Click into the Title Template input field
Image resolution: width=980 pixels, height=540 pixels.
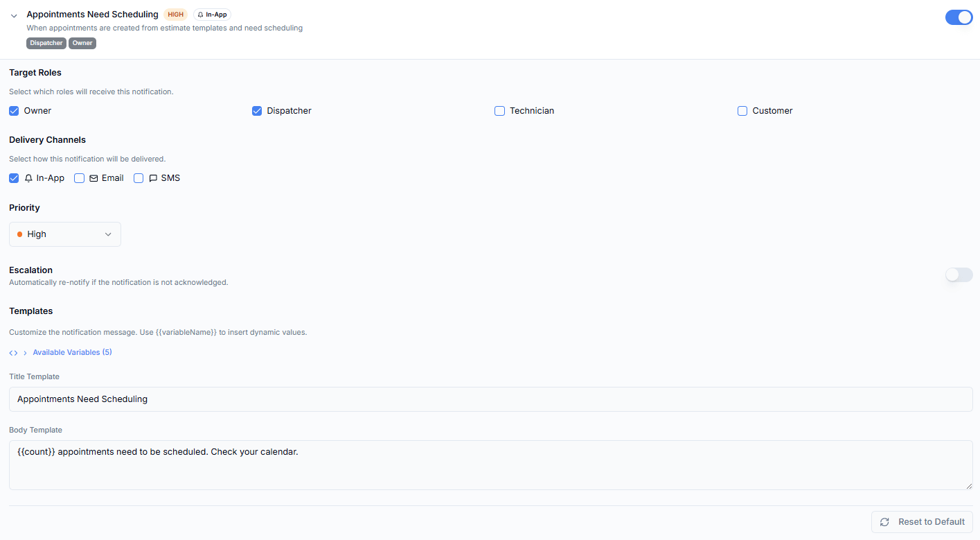point(491,399)
